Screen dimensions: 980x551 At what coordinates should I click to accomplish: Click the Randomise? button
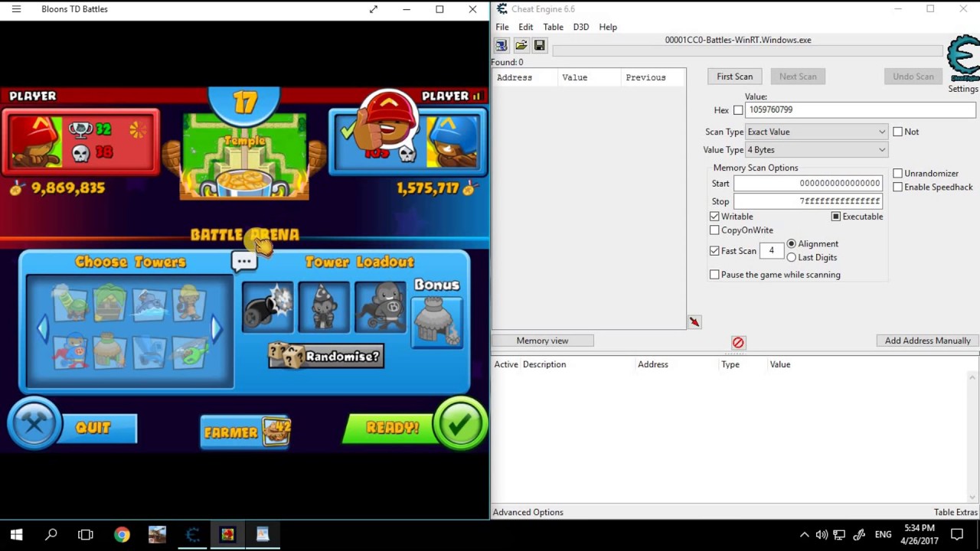tap(326, 356)
